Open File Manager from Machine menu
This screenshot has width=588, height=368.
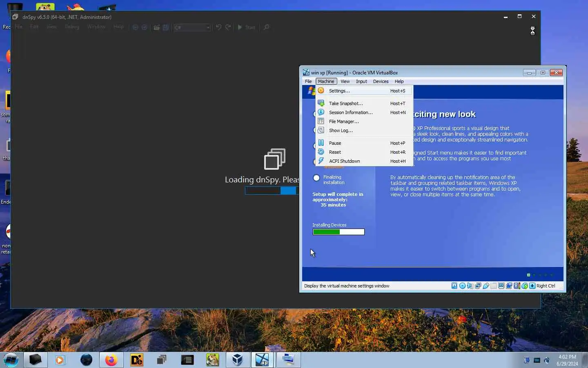(364, 121)
